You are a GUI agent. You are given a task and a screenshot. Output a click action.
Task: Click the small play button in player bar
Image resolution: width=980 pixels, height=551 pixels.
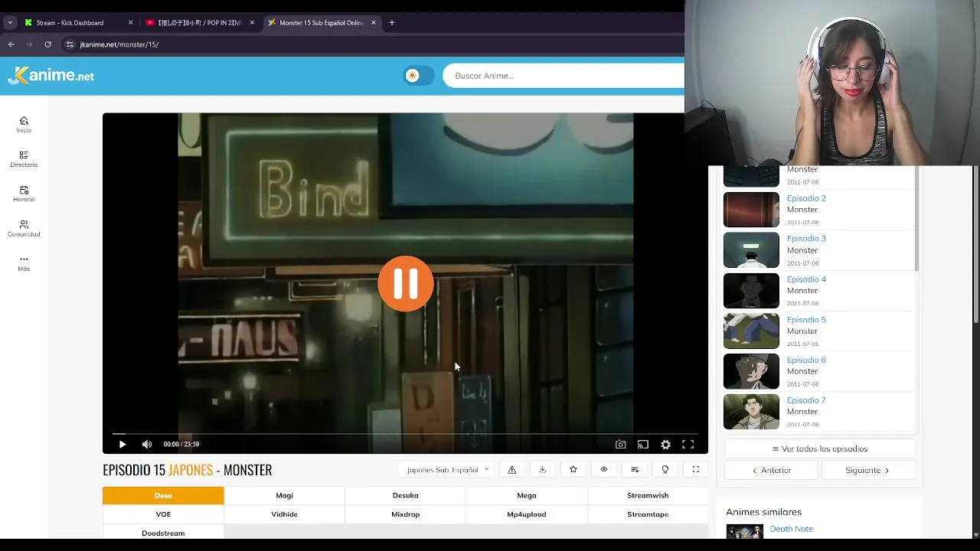(x=122, y=444)
